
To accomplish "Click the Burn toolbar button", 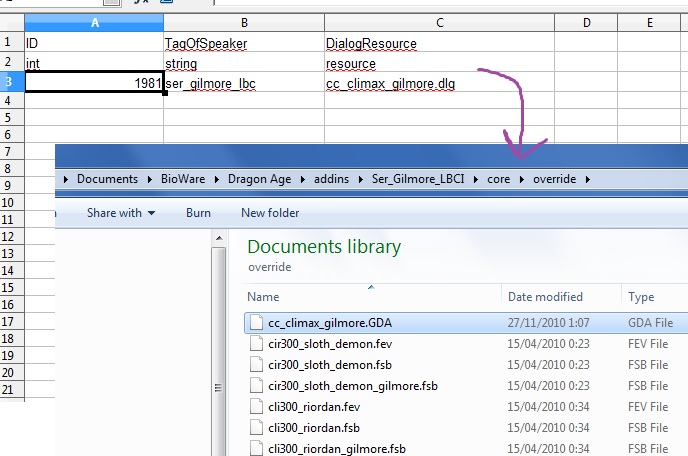I will click(198, 213).
